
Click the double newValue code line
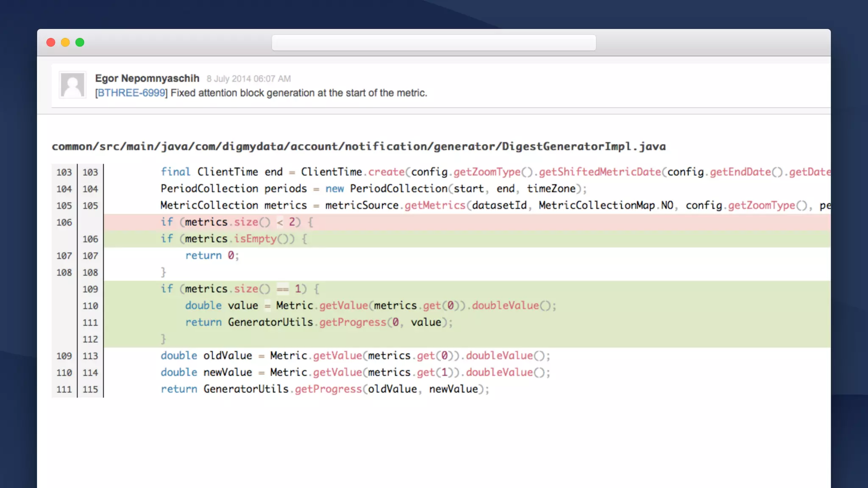355,372
